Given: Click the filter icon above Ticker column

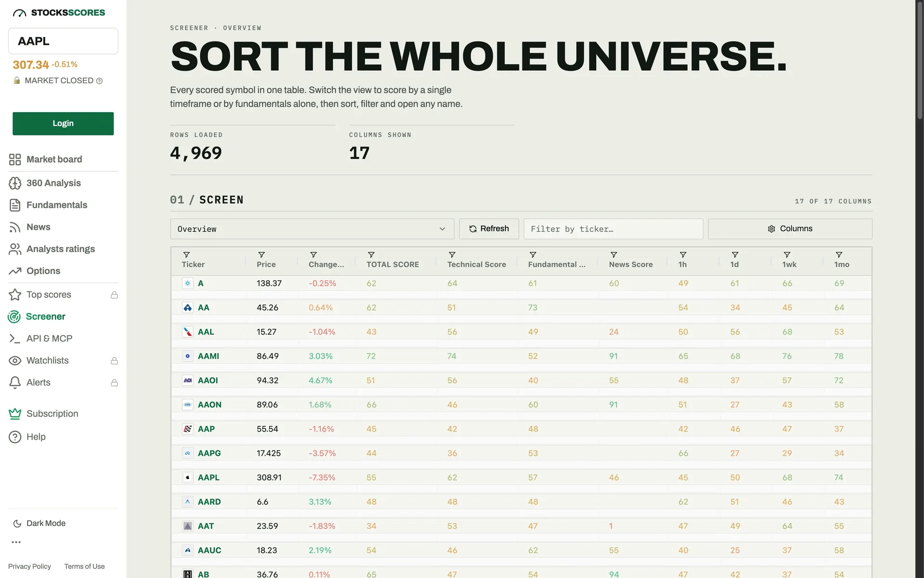Looking at the screenshot, I should pos(186,255).
